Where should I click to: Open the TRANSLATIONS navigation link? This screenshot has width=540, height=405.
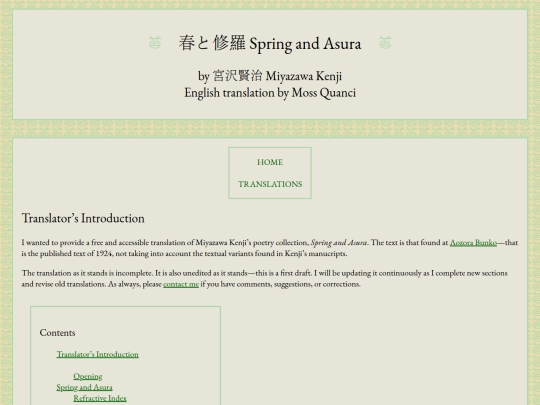tap(270, 184)
